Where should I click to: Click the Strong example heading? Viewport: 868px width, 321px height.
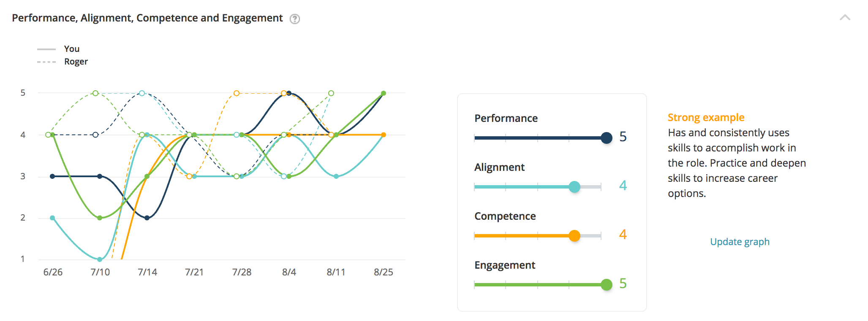706,118
